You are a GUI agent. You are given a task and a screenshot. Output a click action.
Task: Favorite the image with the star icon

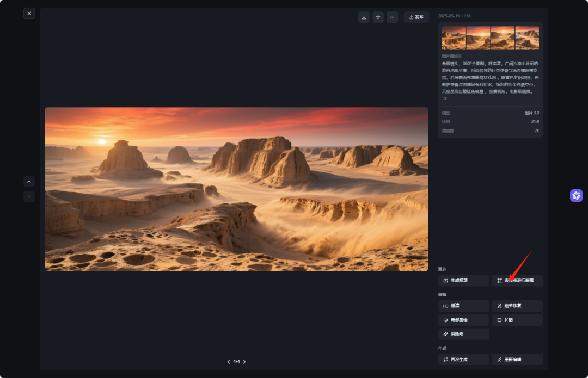pyautogui.click(x=378, y=17)
